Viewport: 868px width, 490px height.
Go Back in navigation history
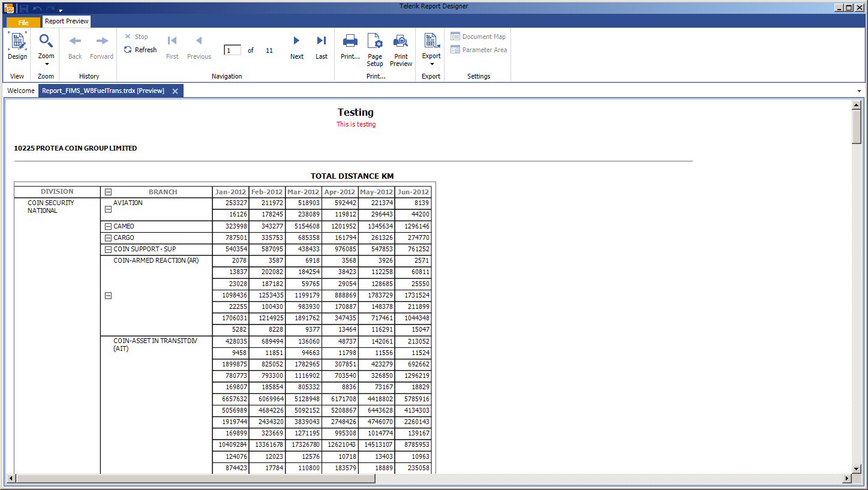(x=75, y=47)
